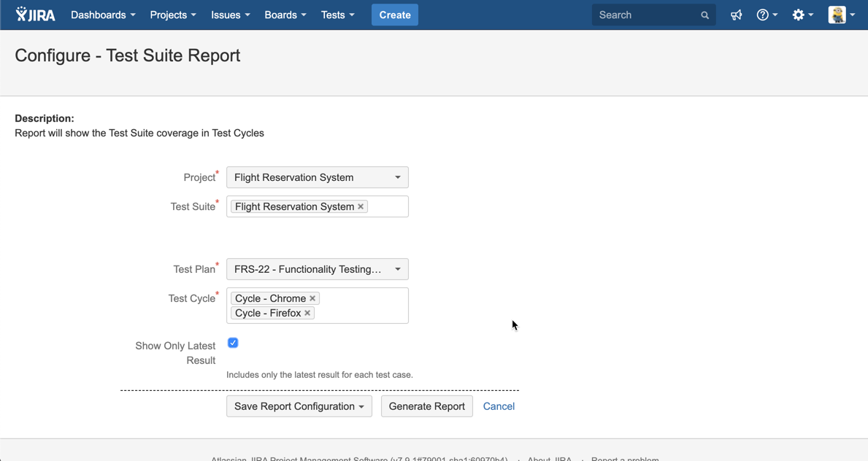This screenshot has width=868, height=461.
Task: Open the Projects menu
Action: pyautogui.click(x=173, y=15)
